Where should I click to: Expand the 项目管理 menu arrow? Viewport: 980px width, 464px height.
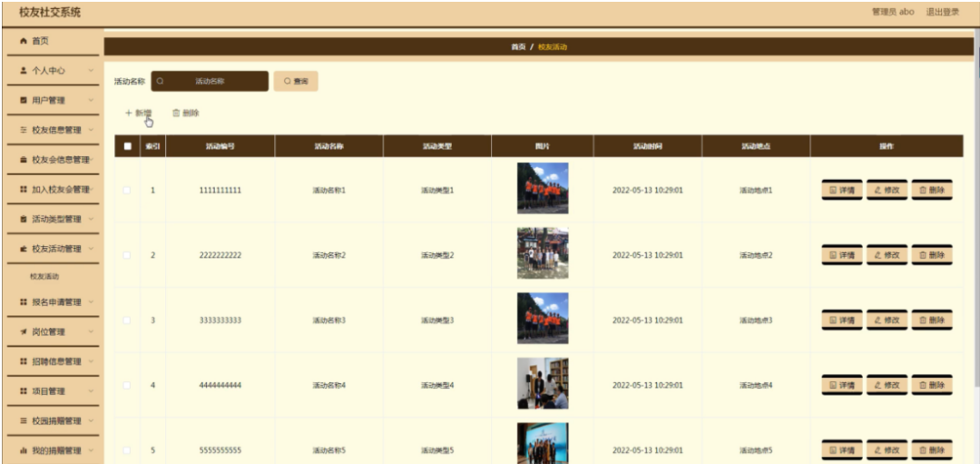click(x=92, y=390)
